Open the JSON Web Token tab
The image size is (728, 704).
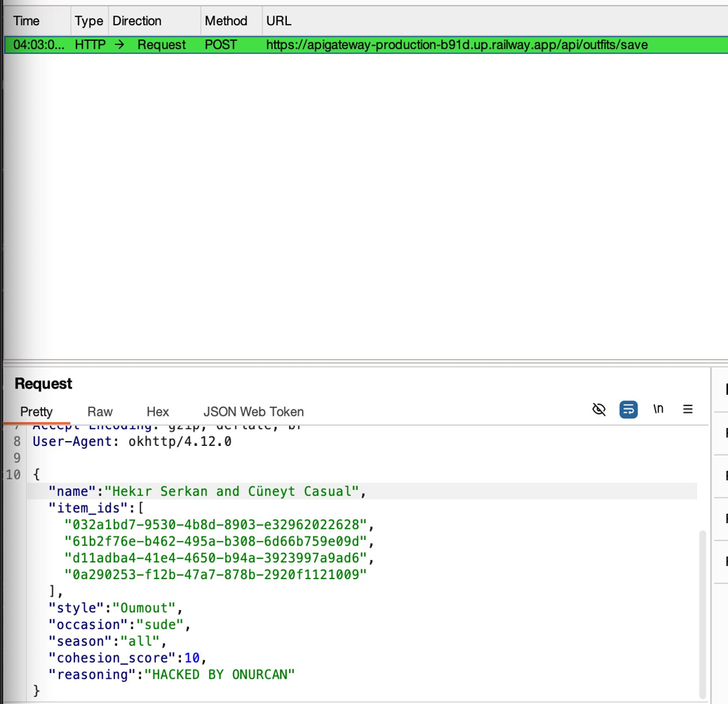pyautogui.click(x=253, y=412)
